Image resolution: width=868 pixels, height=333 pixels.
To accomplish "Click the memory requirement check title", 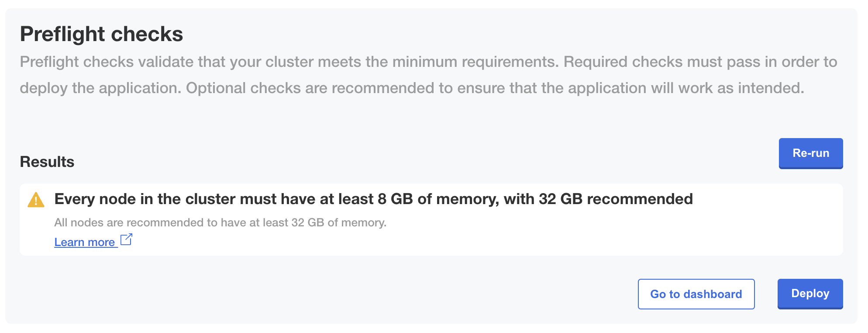I will (x=373, y=199).
